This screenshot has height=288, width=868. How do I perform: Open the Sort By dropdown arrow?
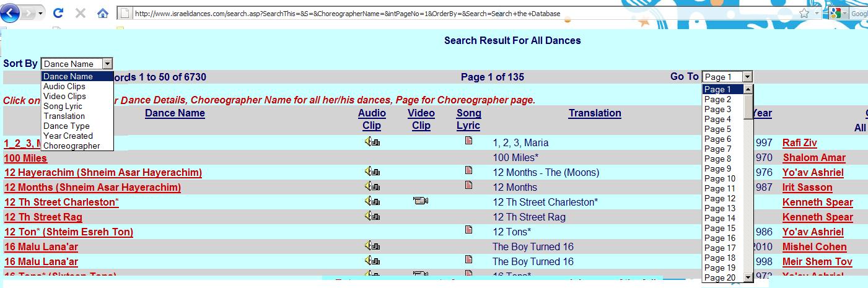click(107, 63)
